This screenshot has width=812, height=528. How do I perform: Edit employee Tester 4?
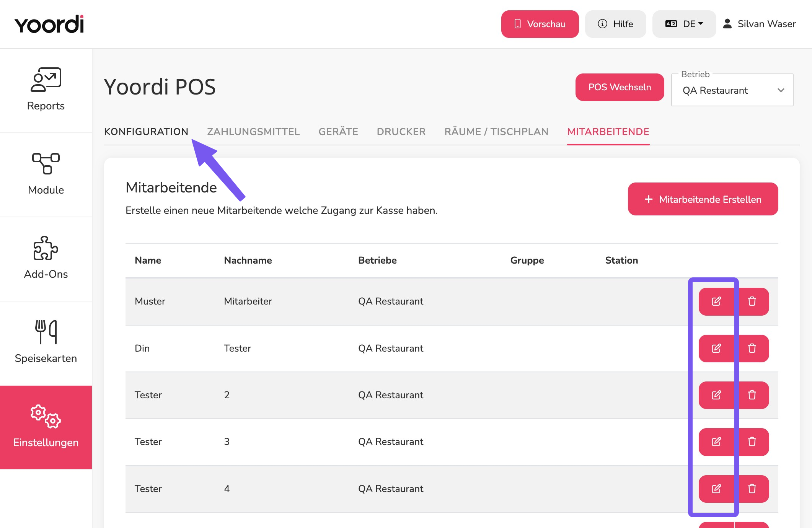(716, 489)
